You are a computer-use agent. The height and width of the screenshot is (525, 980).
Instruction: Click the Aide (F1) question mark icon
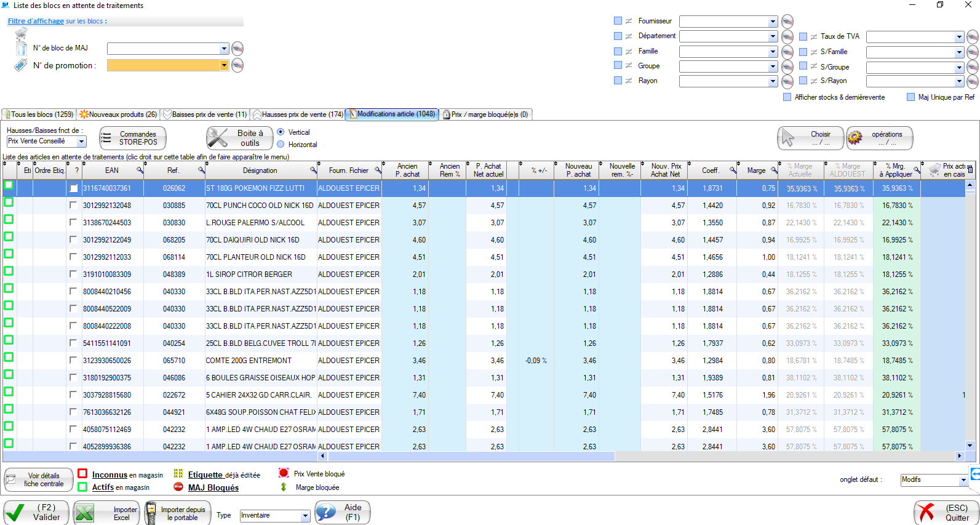coord(326,512)
